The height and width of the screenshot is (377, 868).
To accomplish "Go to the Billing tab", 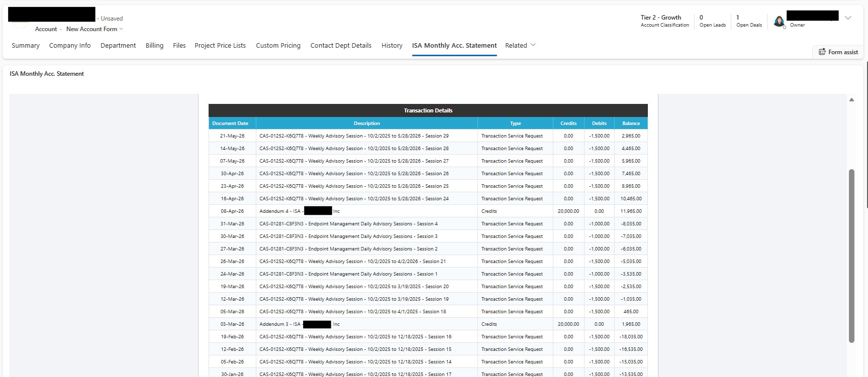I will click(154, 45).
